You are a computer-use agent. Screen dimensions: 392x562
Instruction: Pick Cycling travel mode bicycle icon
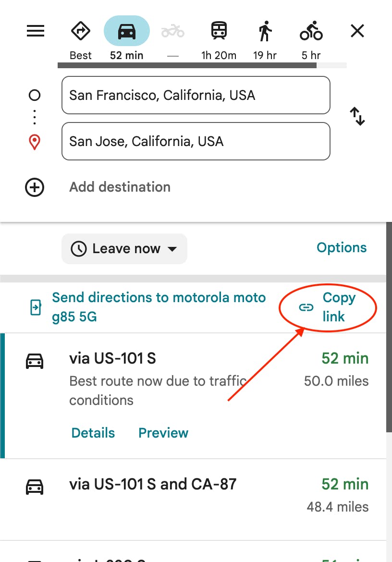311,32
